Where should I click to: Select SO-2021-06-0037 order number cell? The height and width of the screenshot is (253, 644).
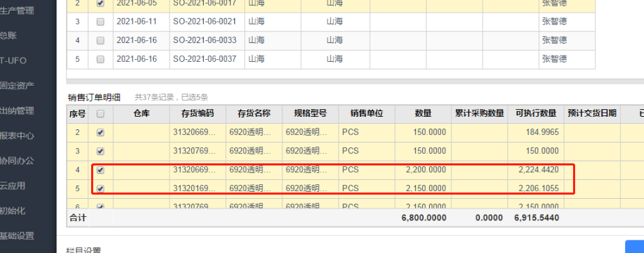207,59
